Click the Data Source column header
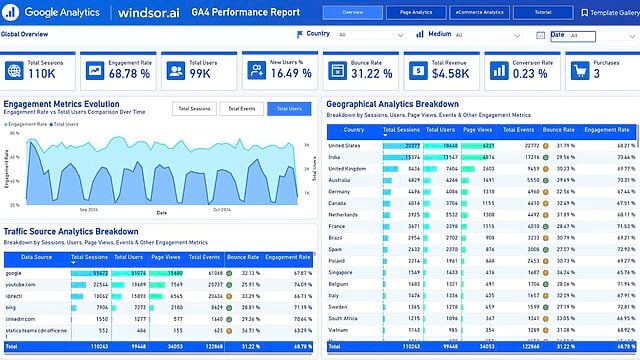640x360 pixels. point(36,257)
